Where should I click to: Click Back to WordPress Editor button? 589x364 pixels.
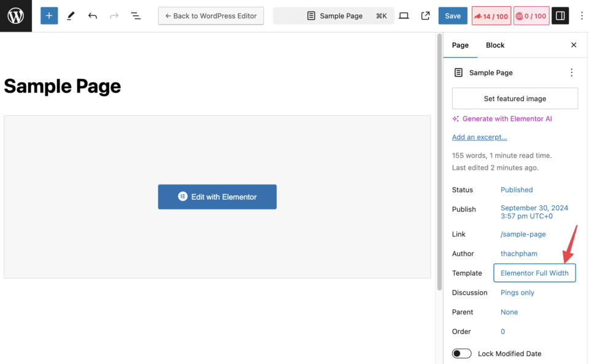point(211,16)
